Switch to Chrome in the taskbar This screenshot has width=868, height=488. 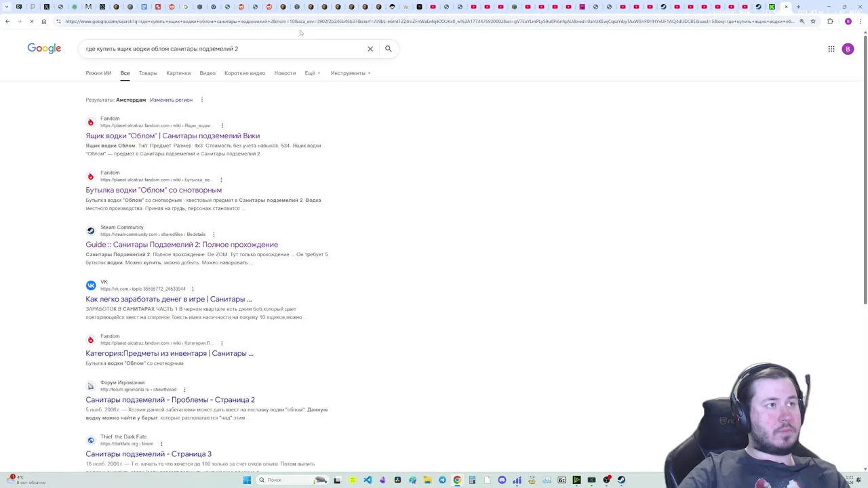click(457, 480)
